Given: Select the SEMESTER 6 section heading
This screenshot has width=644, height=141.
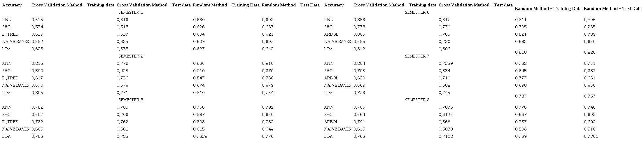Looking at the screenshot, I should [417, 13].
